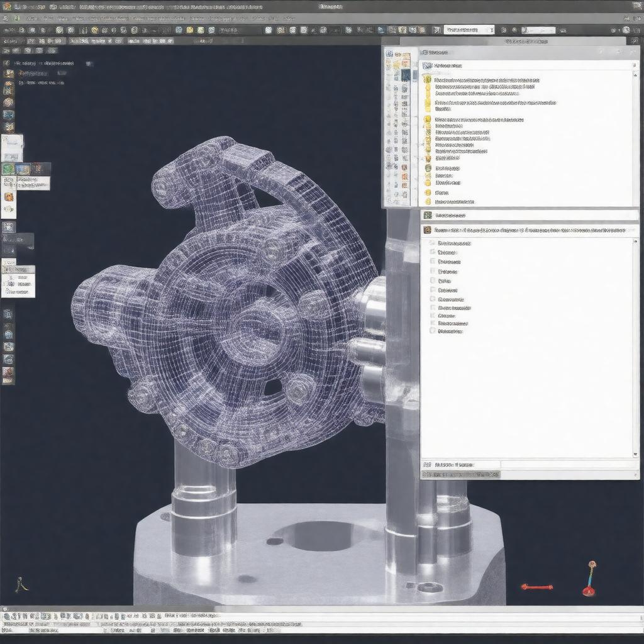Click the scrollbar up arrow in the upper tree panel
Viewport: 644px width, 644px height.
pos(636,65)
